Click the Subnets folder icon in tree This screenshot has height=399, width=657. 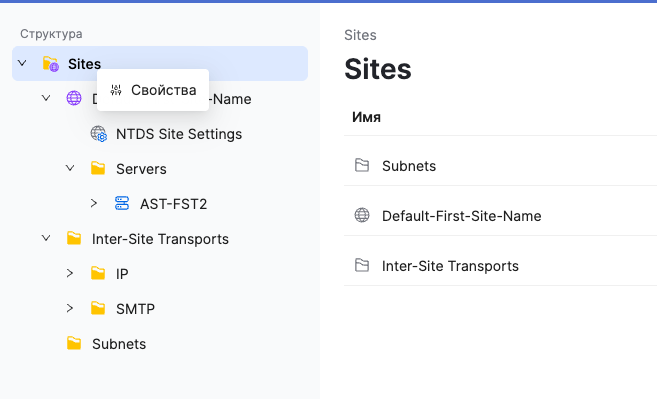pos(74,343)
